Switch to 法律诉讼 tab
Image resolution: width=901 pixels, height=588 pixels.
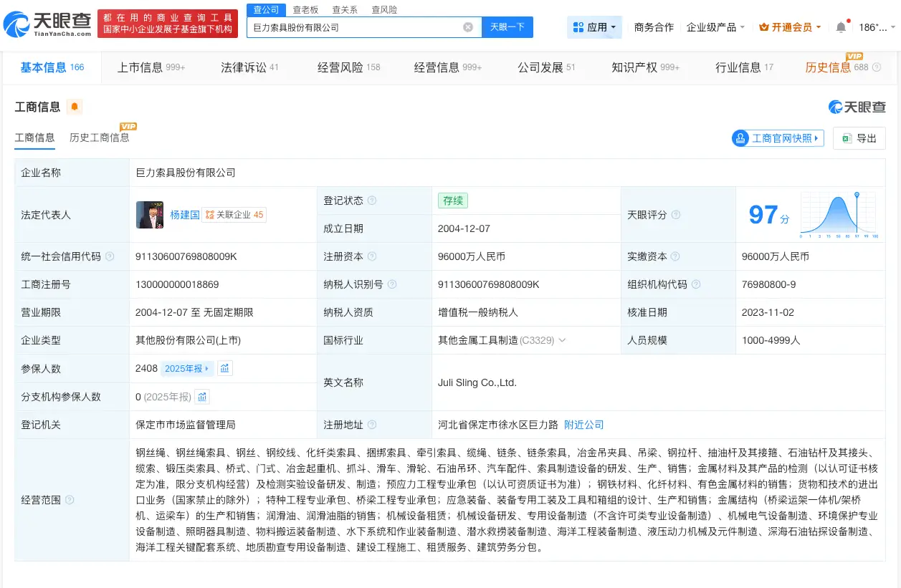(249, 67)
